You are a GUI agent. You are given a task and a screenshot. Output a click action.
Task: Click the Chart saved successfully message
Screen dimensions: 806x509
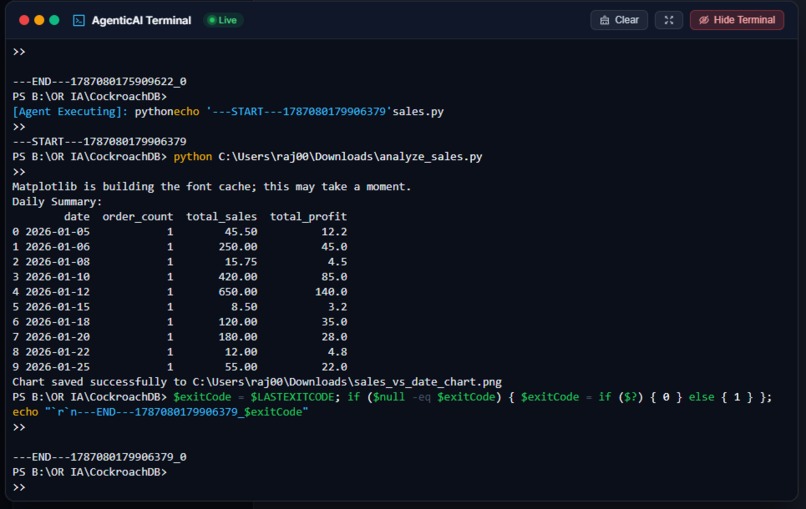pyautogui.click(x=257, y=381)
